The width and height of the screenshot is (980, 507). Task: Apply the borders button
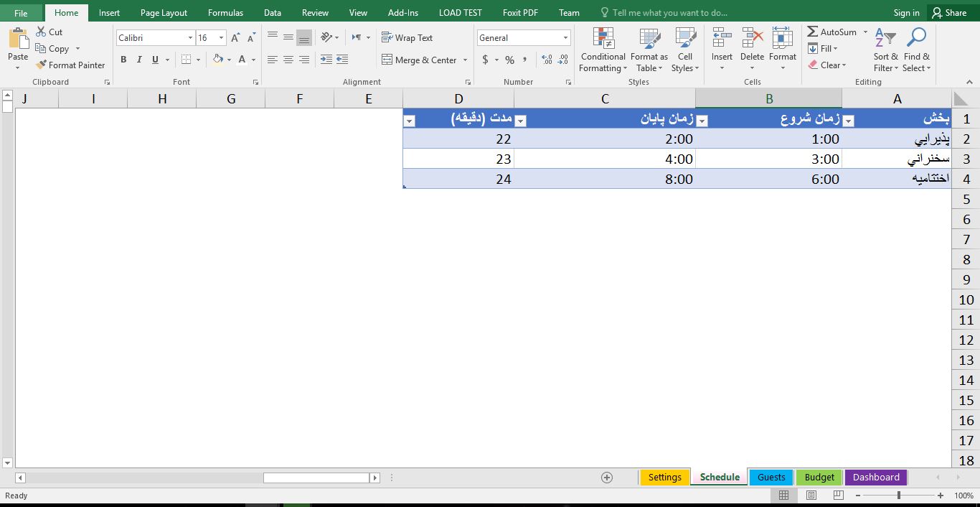click(187, 60)
